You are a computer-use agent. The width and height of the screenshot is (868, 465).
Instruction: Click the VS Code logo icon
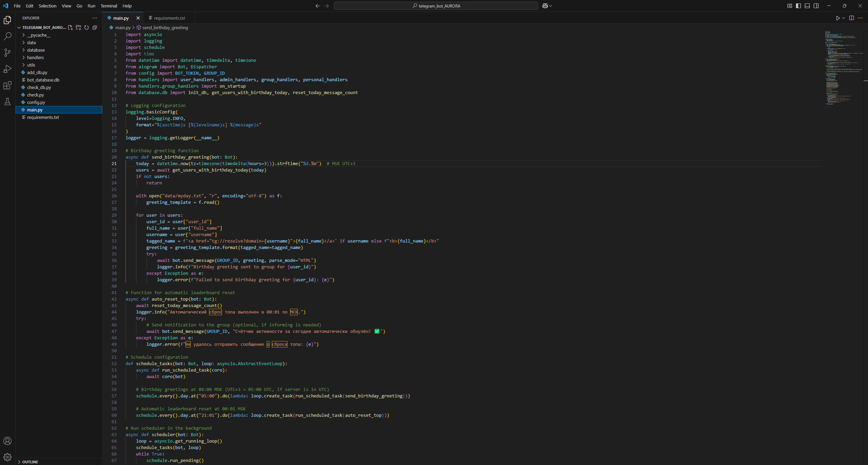(x=5, y=6)
